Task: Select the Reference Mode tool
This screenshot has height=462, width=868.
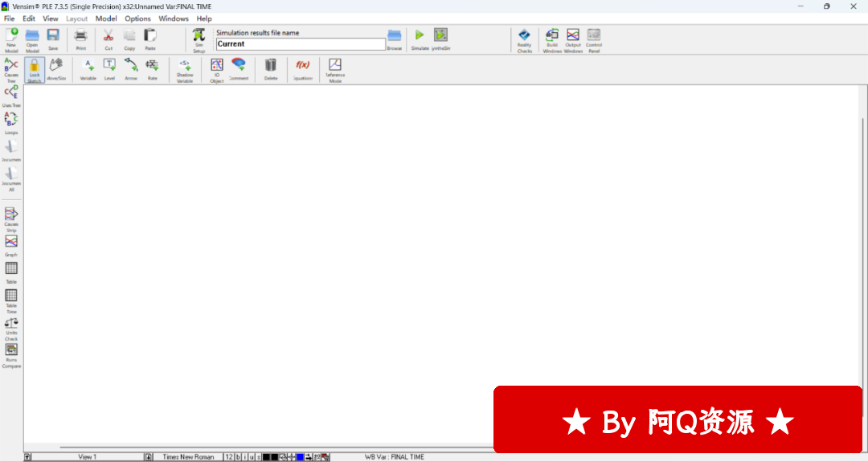Action: tap(335, 70)
